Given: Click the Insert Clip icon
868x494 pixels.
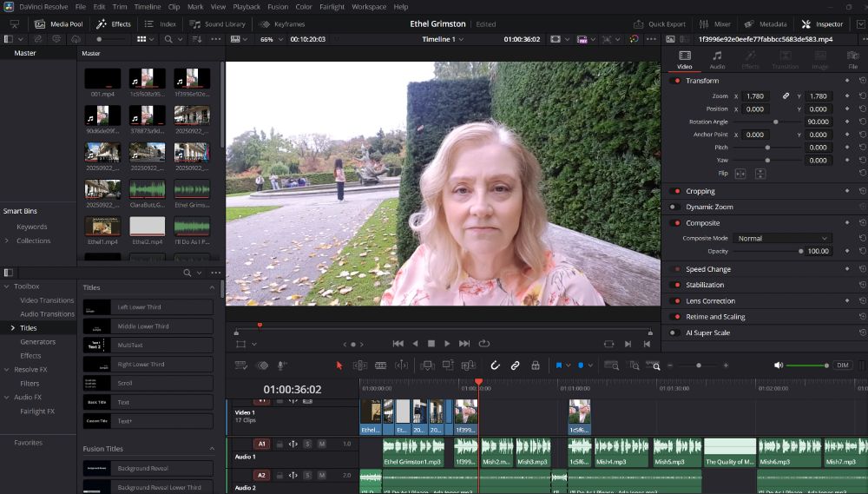Looking at the screenshot, I should pyautogui.click(x=427, y=366).
